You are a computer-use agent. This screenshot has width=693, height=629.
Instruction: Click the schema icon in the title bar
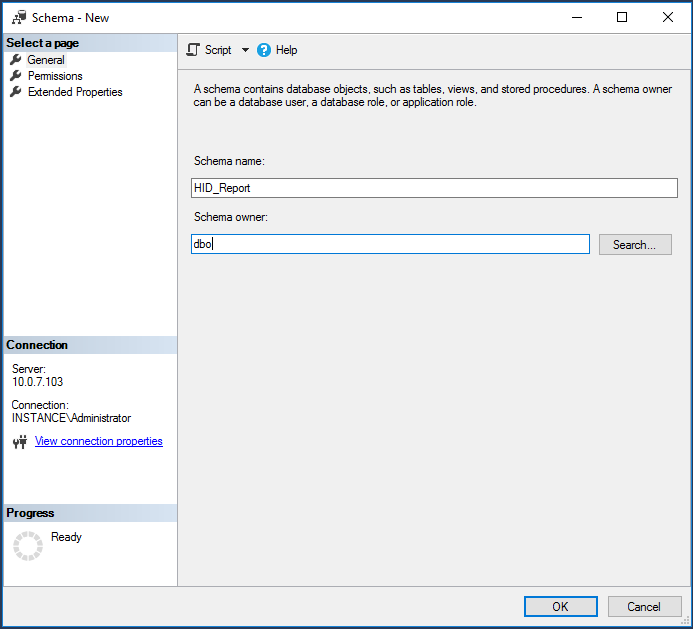click(18, 17)
